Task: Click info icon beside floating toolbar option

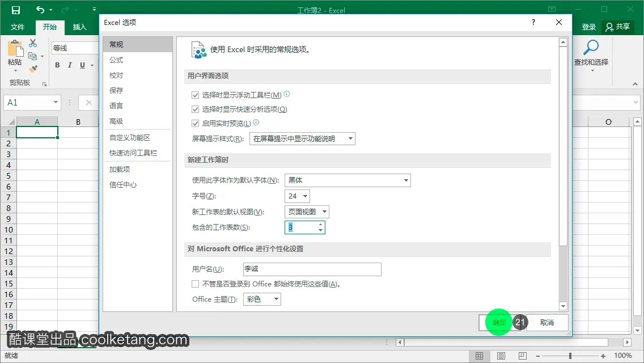Action: [x=287, y=94]
